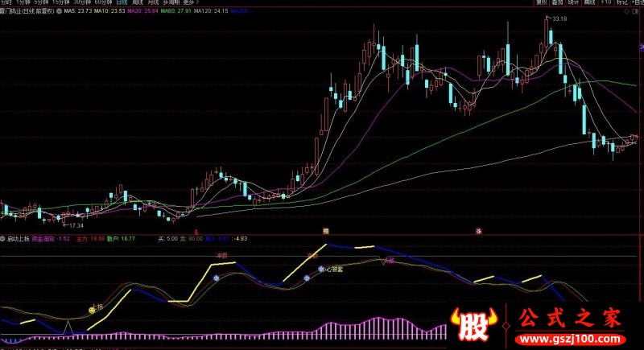Open the main chart indicator dropdown arrow
Image resolution: width=644 pixels, height=350 pixels.
click(x=59, y=11)
